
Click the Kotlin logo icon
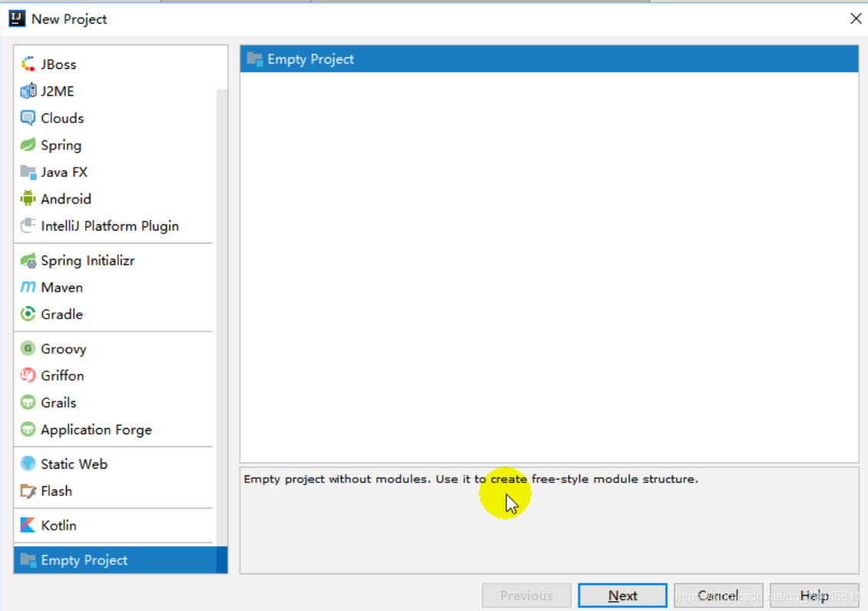click(28, 525)
